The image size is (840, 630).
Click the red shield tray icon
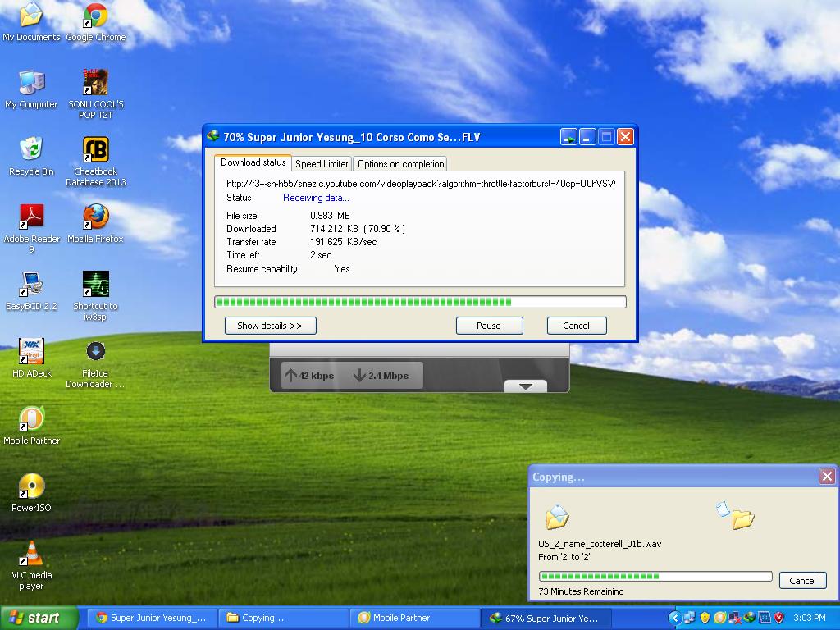[x=779, y=618]
